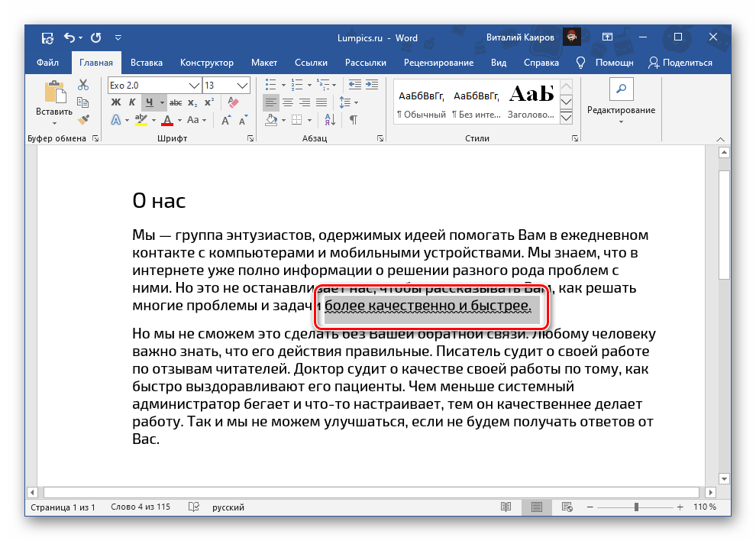Repeat the last action icon
The width and height of the screenshot is (756, 541).
(x=96, y=37)
